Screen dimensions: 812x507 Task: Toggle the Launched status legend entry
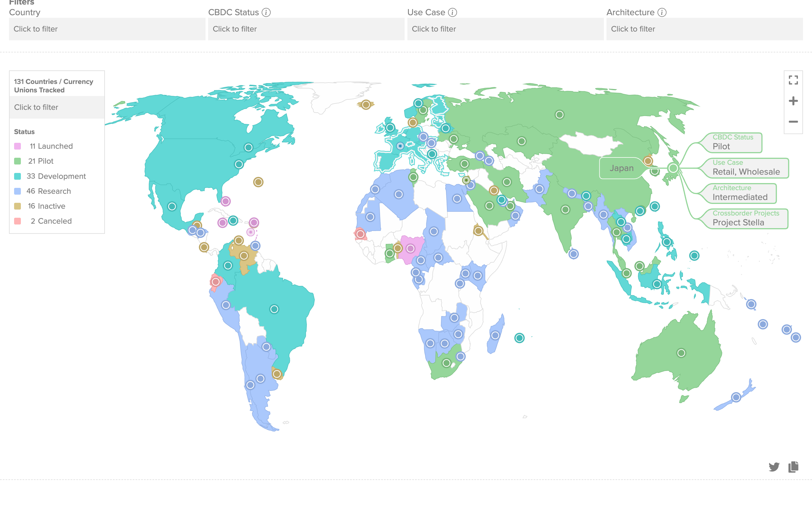click(x=51, y=146)
